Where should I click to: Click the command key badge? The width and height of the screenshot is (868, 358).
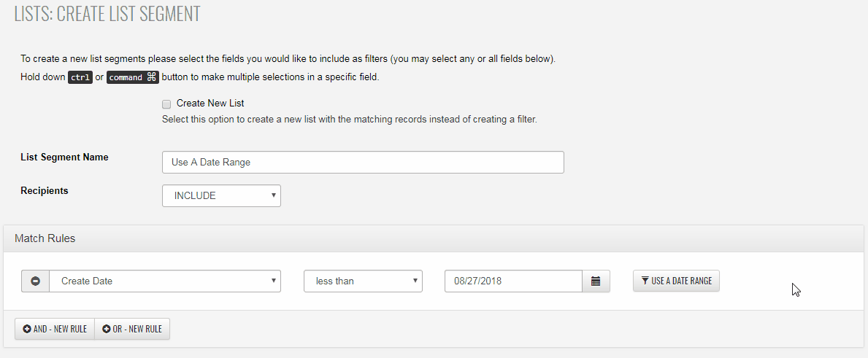point(133,77)
